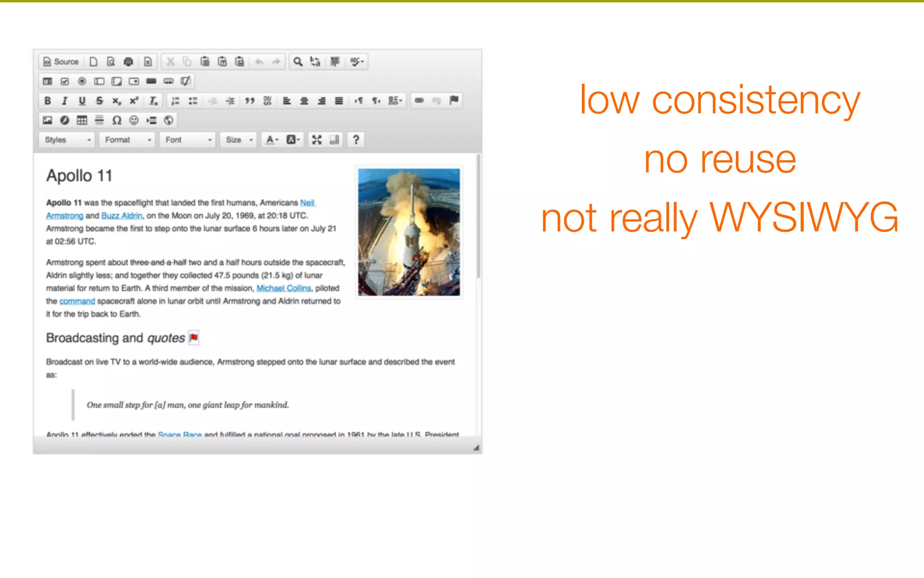Print the document
This screenshot has width=924, height=578.
(x=129, y=61)
